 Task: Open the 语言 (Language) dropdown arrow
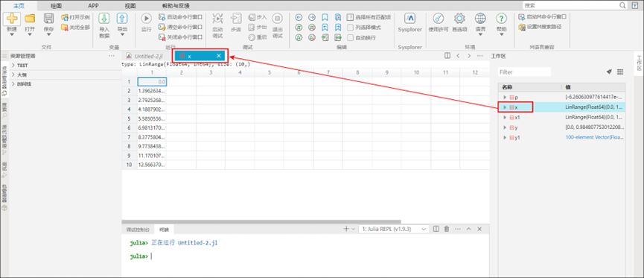point(479,35)
